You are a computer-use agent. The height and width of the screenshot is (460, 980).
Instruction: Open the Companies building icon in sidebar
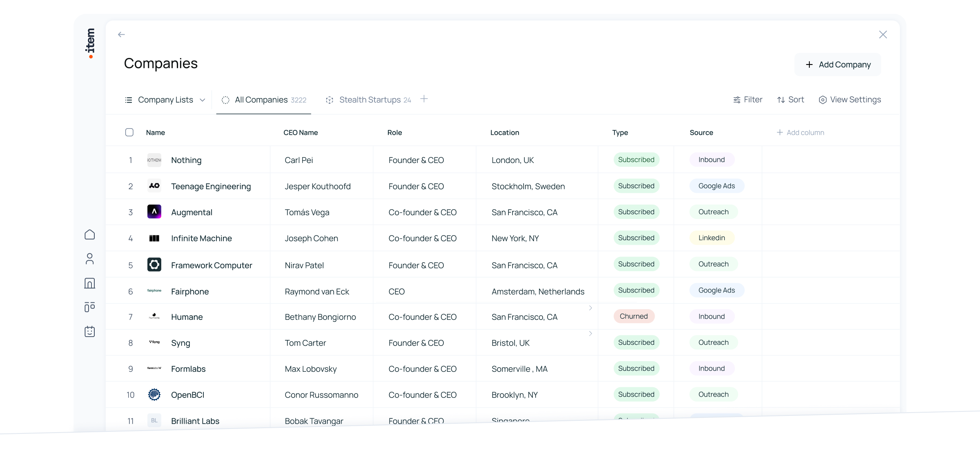90,283
